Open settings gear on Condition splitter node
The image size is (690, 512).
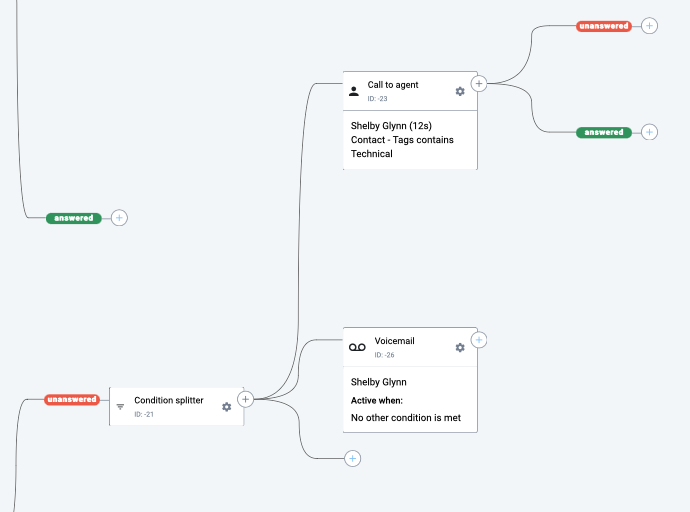(x=227, y=406)
